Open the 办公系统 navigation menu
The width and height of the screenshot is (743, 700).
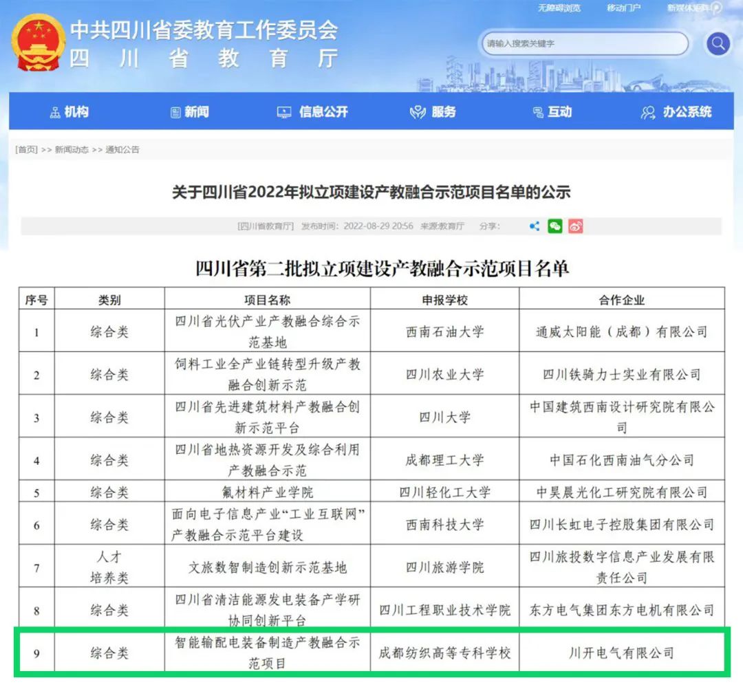coord(676,112)
